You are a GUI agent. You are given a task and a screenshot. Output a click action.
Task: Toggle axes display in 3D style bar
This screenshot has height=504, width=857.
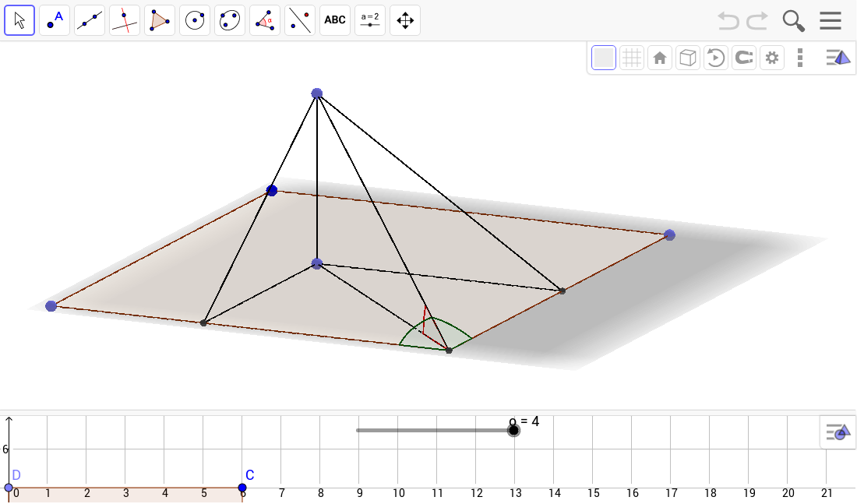(x=604, y=58)
